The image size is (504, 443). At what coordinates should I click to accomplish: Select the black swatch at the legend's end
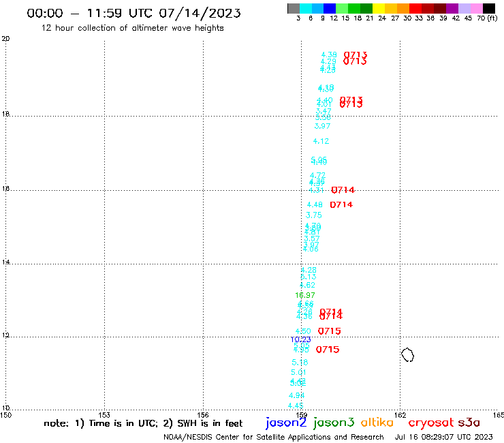click(488, 9)
